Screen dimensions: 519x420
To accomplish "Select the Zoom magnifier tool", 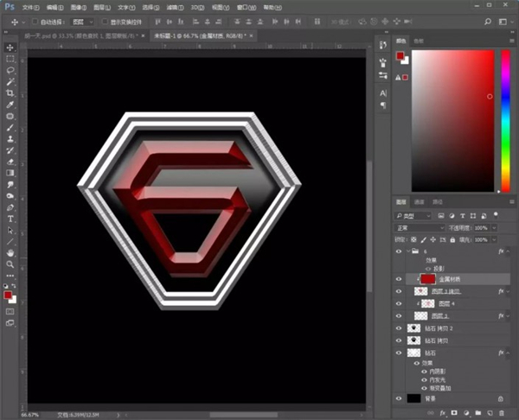I will point(10,264).
